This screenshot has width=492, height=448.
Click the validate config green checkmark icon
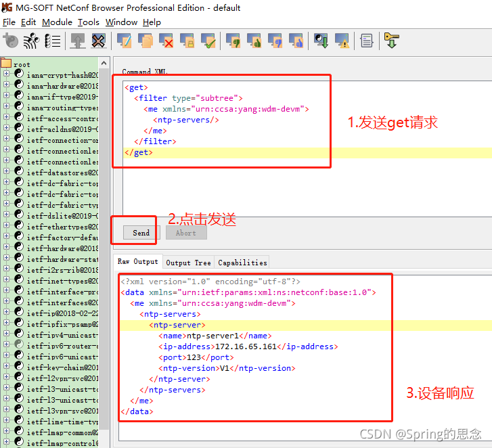pos(208,41)
